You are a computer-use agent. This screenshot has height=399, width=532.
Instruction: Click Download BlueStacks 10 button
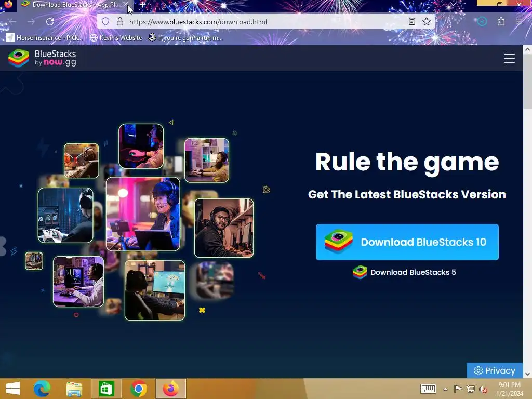pos(407,242)
